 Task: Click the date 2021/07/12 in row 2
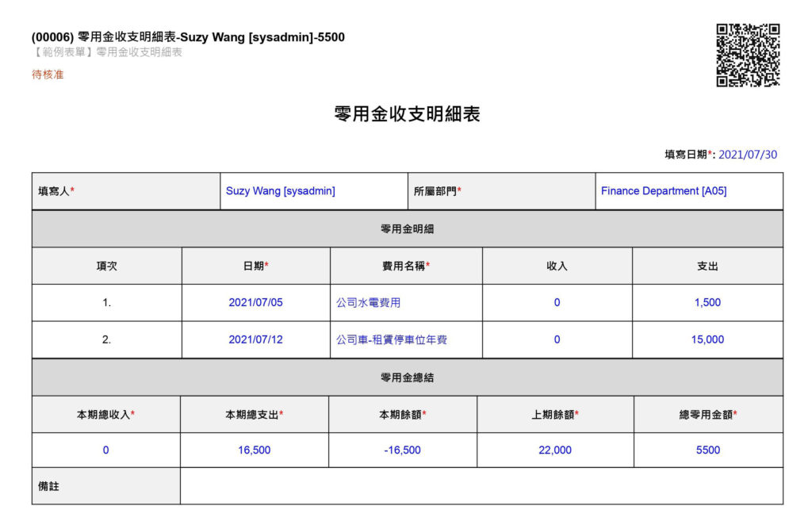pos(255,339)
